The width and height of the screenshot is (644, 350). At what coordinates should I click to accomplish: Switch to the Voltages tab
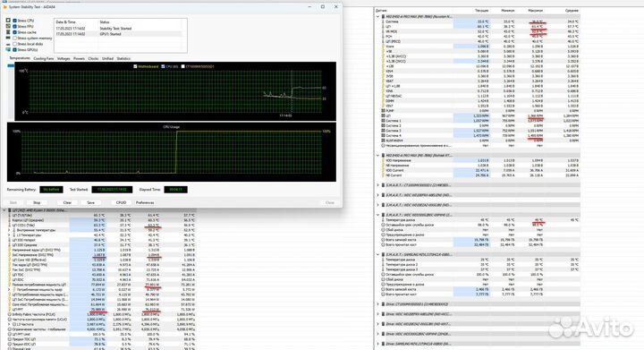tap(64, 59)
